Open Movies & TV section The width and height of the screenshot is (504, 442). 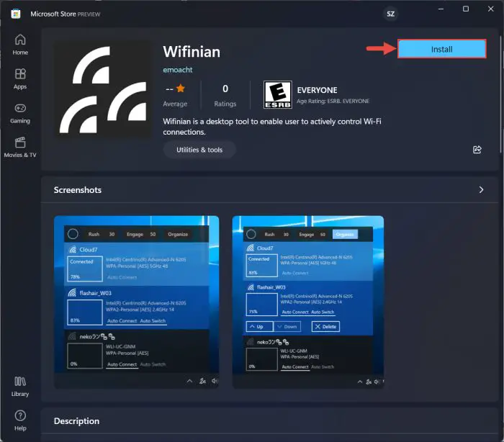point(20,148)
